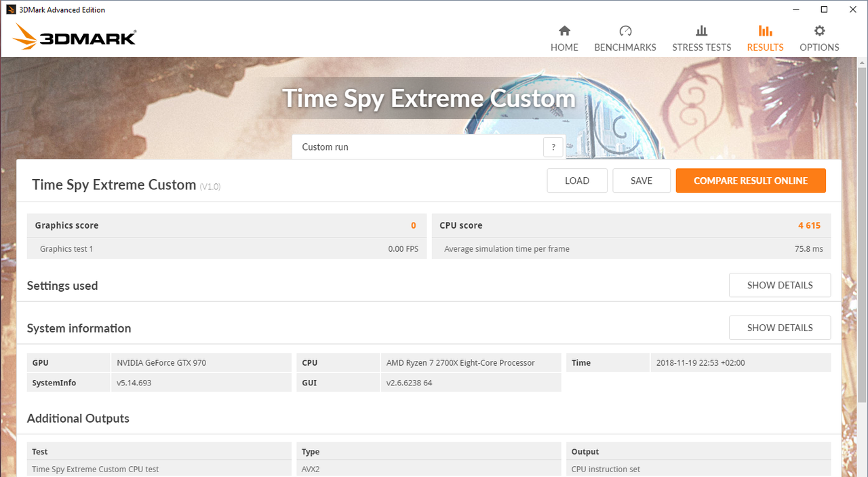Image resolution: width=868 pixels, height=477 pixels.
Task: Click the Benchmarks gauge icon
Action: (625, 31)
